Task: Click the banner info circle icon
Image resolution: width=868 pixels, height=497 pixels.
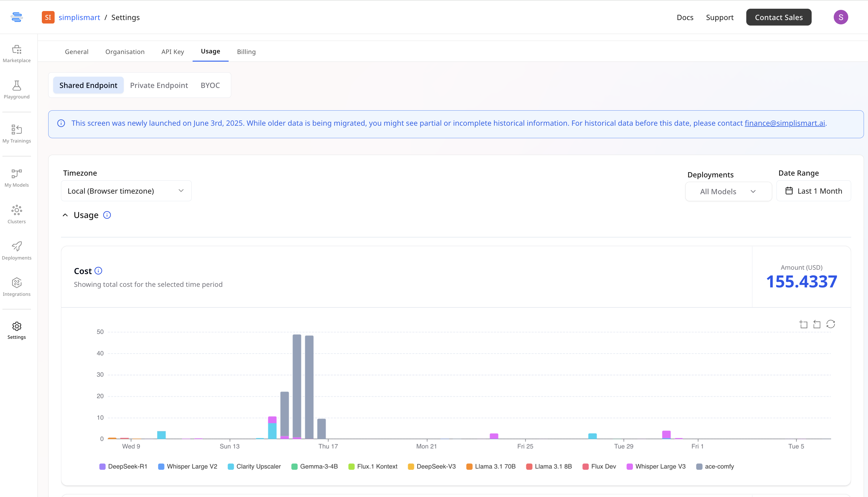Action: (x=61, y=123)
